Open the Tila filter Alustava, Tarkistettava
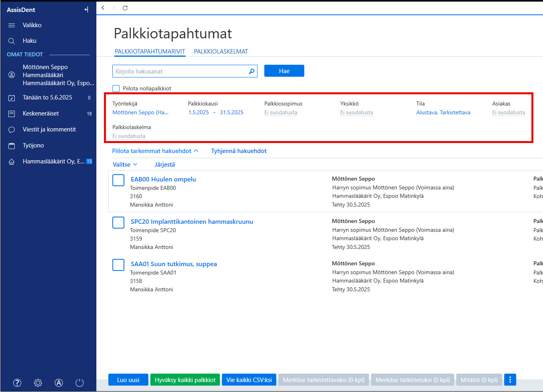 [x=443, y=113]
